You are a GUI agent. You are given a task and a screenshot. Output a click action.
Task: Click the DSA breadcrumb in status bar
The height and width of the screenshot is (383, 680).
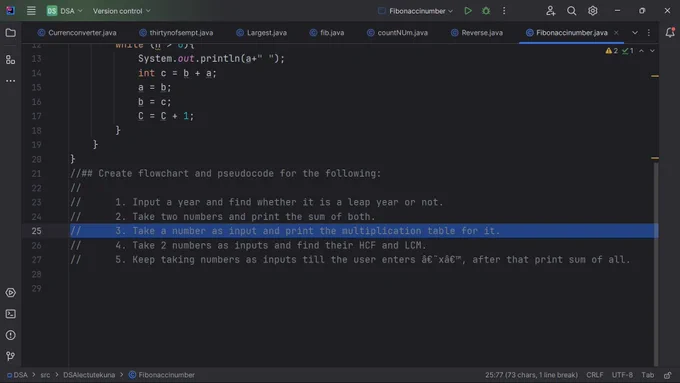17,375
